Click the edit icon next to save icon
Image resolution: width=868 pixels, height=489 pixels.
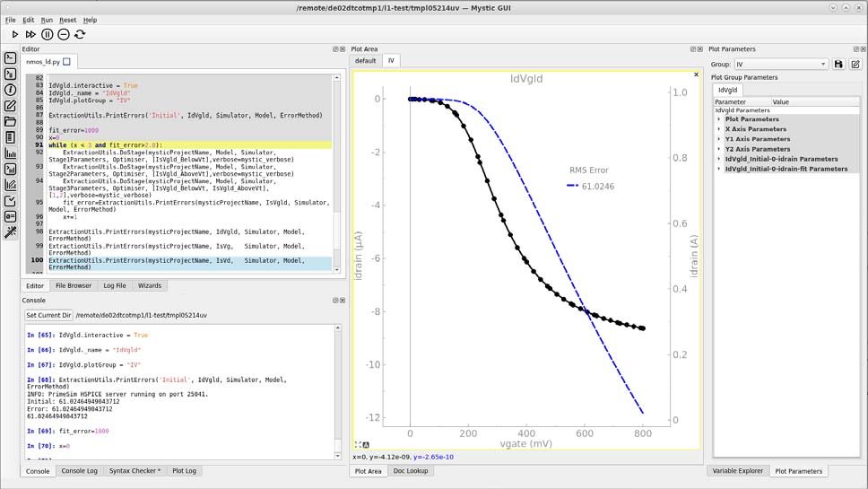[855, 65]
